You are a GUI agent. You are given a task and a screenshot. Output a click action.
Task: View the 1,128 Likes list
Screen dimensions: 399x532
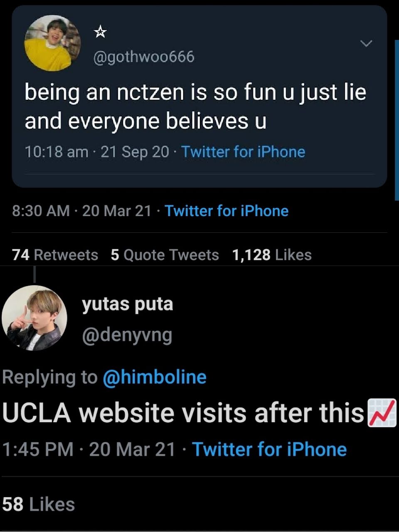pos(272,255)
